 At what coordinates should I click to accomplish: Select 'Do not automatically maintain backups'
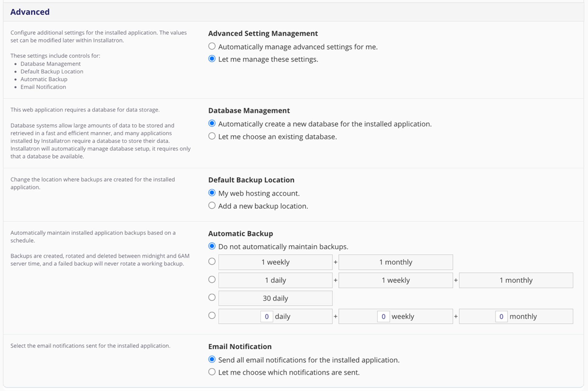212,246
